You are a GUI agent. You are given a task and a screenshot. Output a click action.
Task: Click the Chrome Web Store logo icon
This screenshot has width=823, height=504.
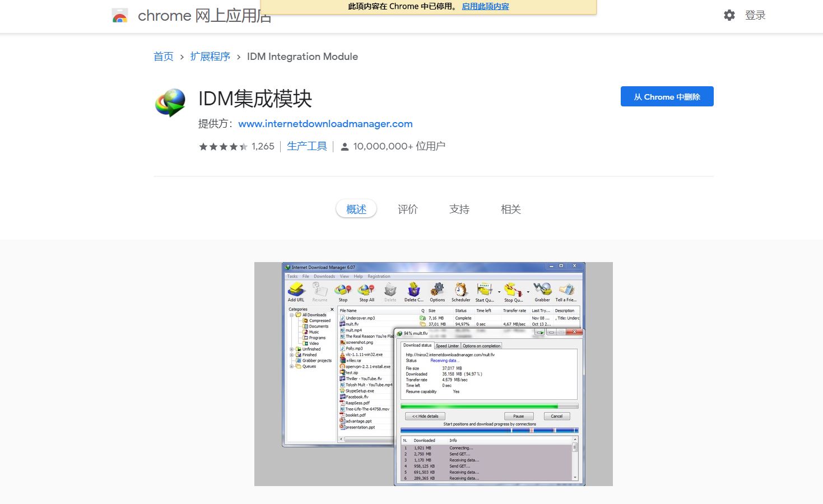coord(120,16)
